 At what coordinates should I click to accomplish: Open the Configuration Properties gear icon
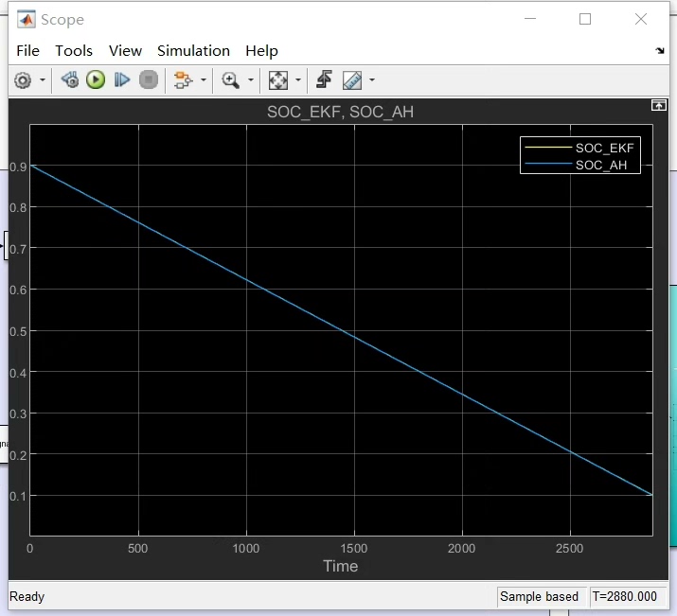(x=23, y=80)
